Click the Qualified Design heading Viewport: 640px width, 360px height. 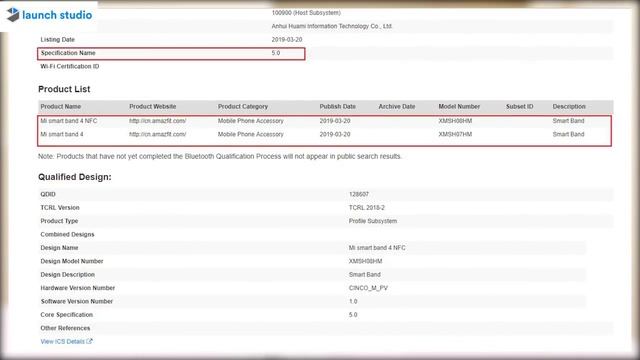[x=75, y=177]
